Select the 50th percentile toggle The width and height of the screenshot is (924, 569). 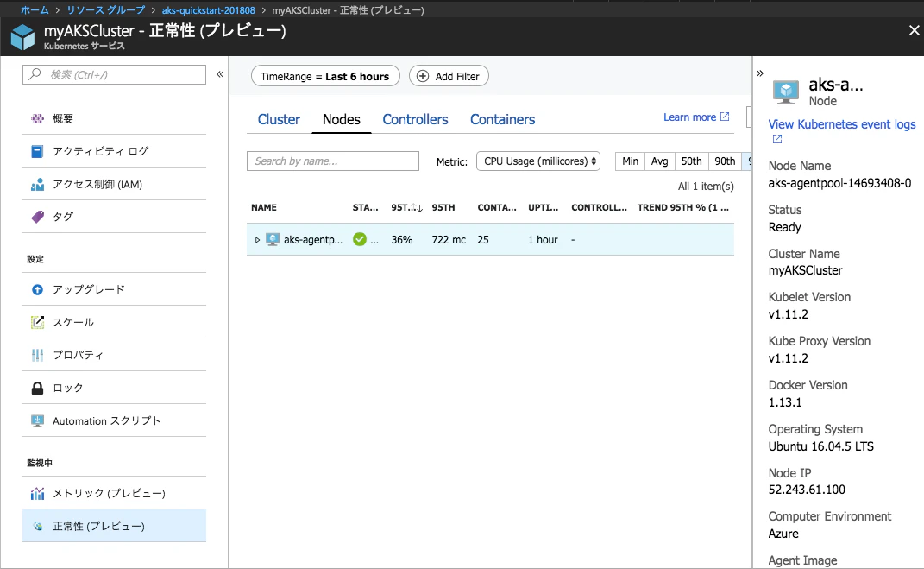click(691, 161)
